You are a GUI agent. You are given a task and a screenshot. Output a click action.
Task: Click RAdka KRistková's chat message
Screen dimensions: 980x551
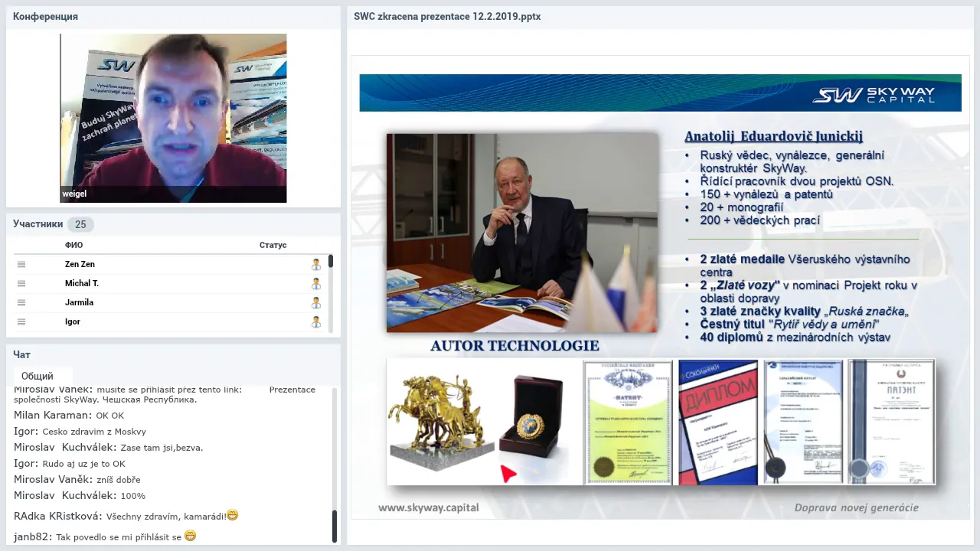click(x=126, y=516)
